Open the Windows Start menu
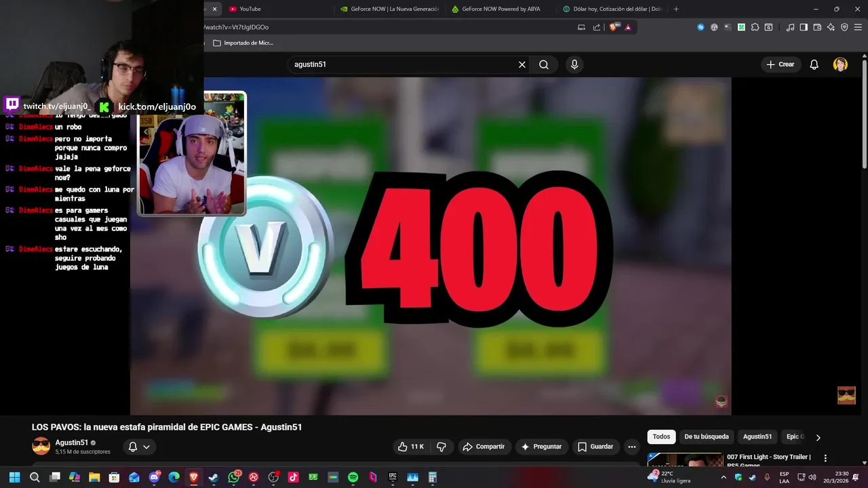868x488 pixels. click(15, 477)
